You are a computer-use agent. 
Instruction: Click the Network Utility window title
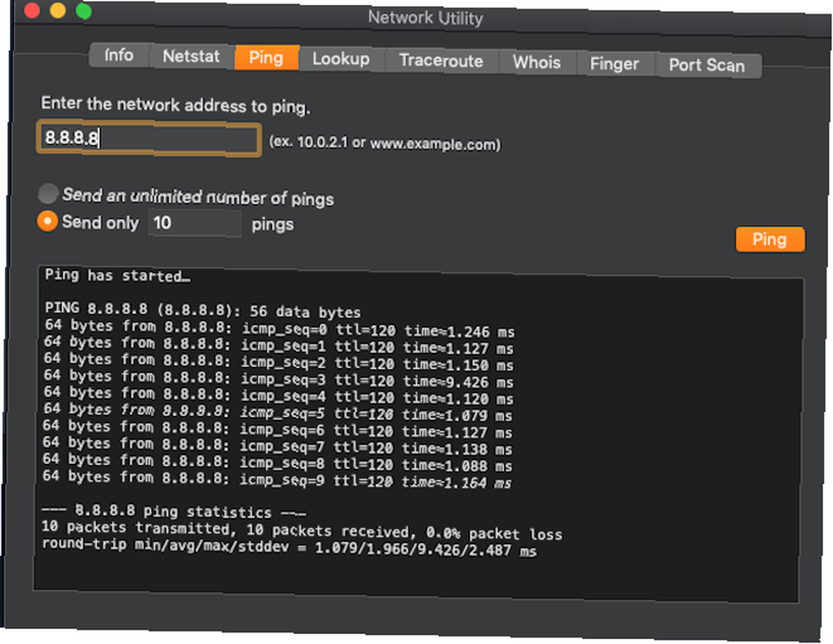tap(426, 17)
